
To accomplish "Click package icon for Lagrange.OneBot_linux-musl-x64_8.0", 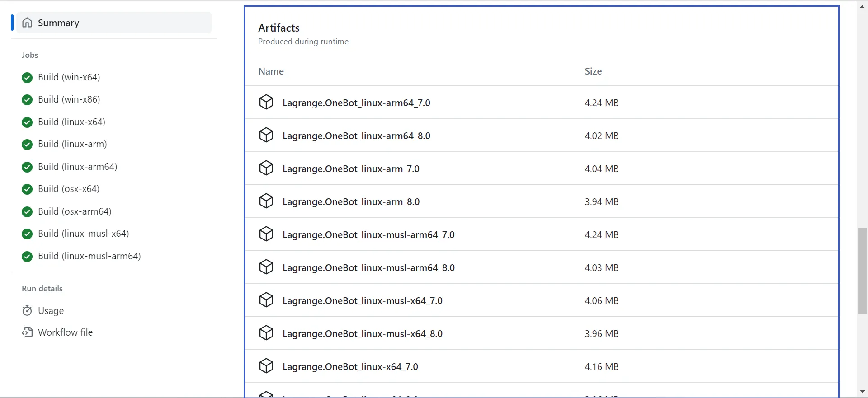I will pyautogui.click(x=266, y=333).
